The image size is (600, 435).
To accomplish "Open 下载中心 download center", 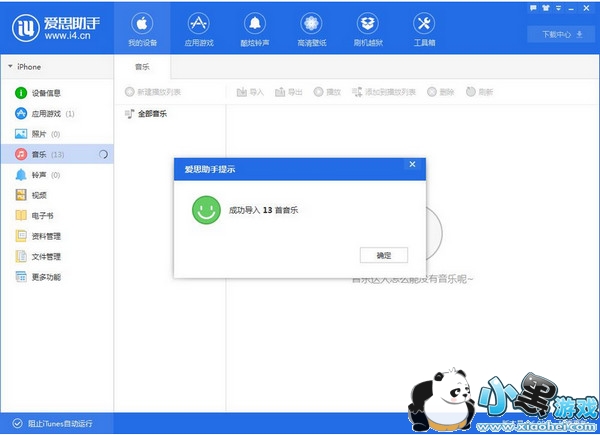I will (x=562, y=34).
